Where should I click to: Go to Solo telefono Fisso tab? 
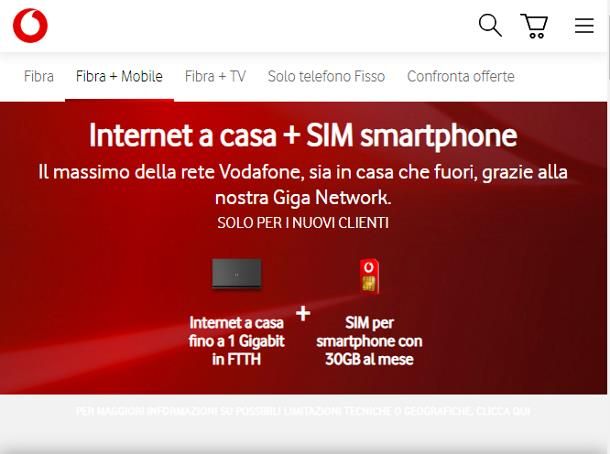point(326,76)
